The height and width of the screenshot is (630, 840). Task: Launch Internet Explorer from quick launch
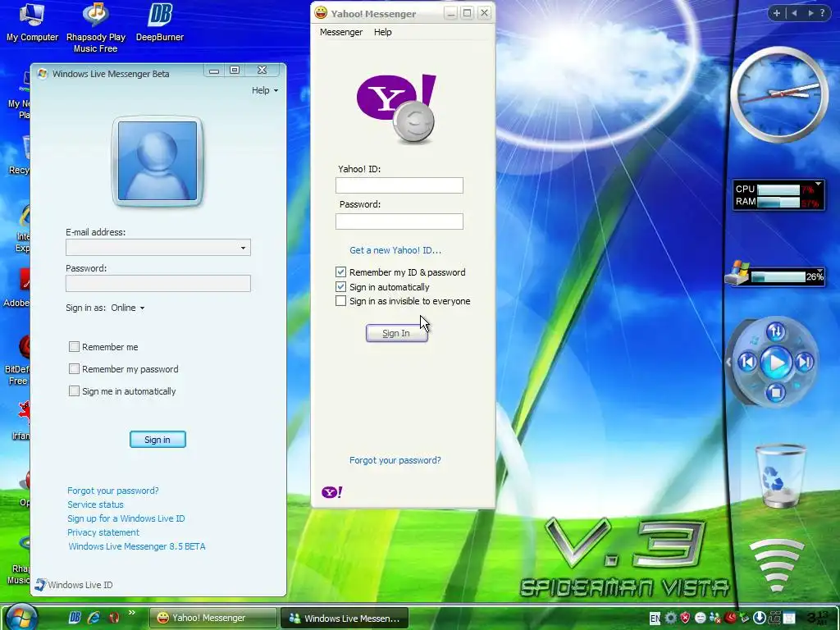click(94, 618)
